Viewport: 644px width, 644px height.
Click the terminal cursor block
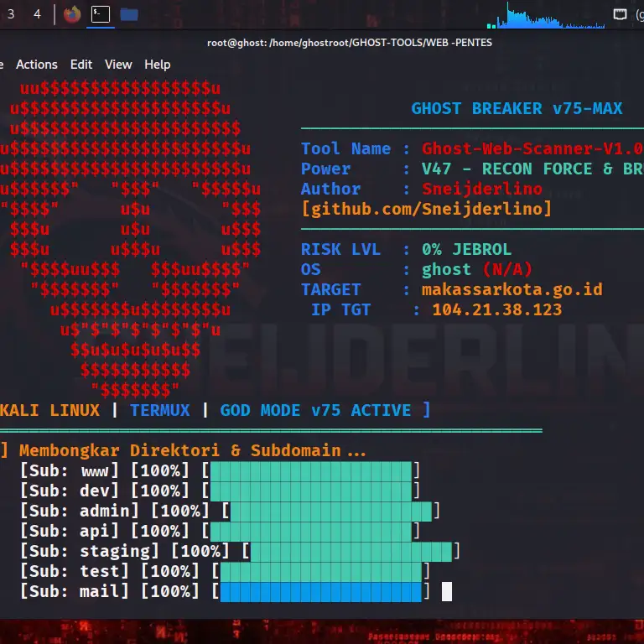[x=447, y=591]
